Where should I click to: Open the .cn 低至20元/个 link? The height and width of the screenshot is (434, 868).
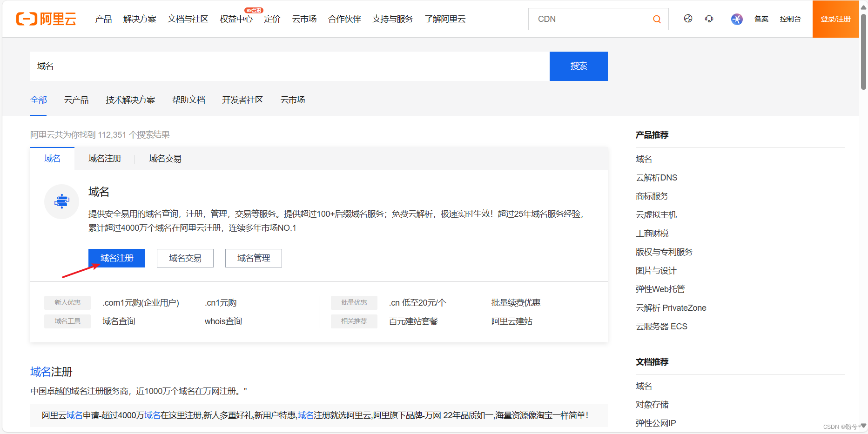(417, 303)
